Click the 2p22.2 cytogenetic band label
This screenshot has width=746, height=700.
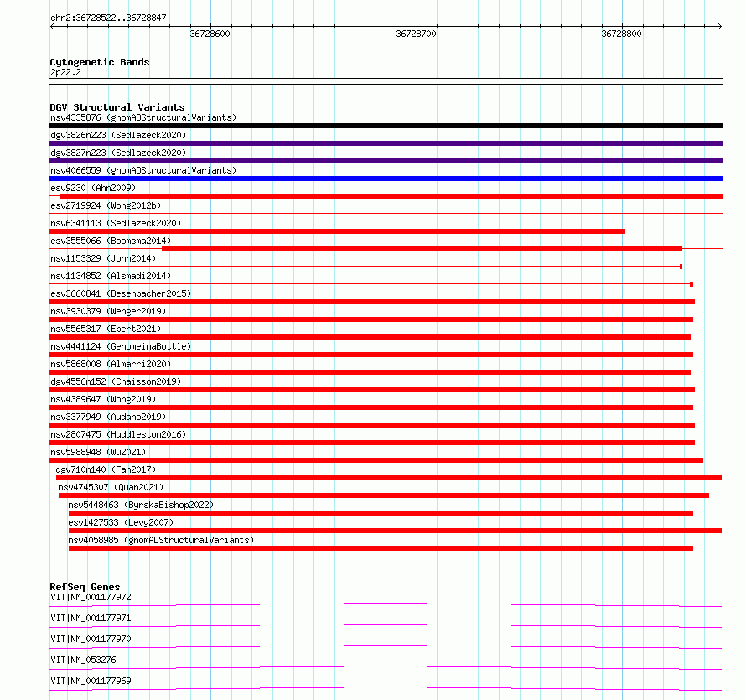(x=65, y=73)
